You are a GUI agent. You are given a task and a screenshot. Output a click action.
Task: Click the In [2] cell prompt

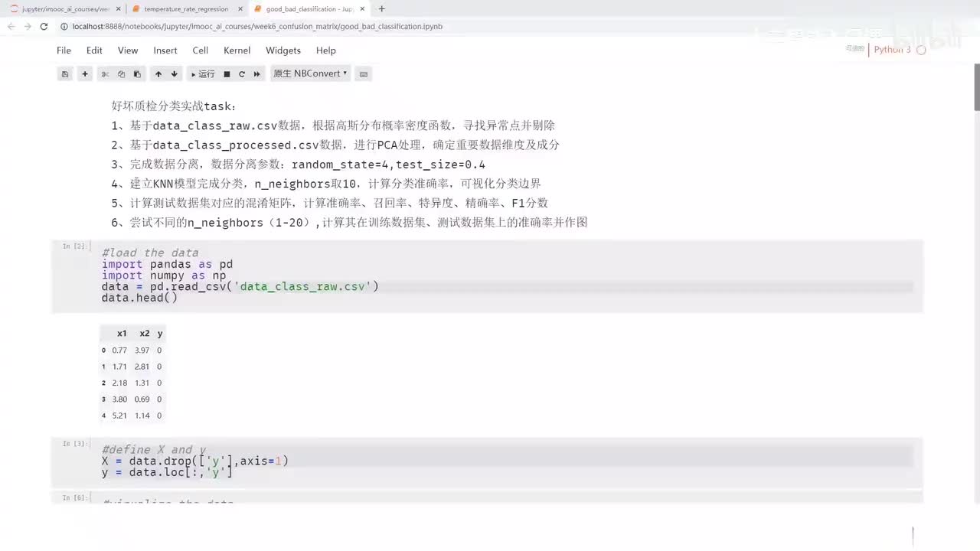75,246
